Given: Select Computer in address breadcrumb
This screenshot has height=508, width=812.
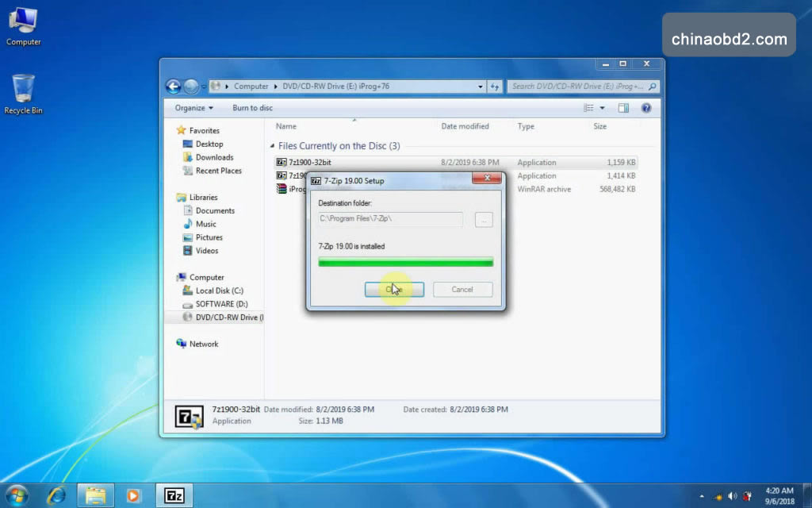Looking at the screenshot, I should pyautogui.click(x=251, y=87).
